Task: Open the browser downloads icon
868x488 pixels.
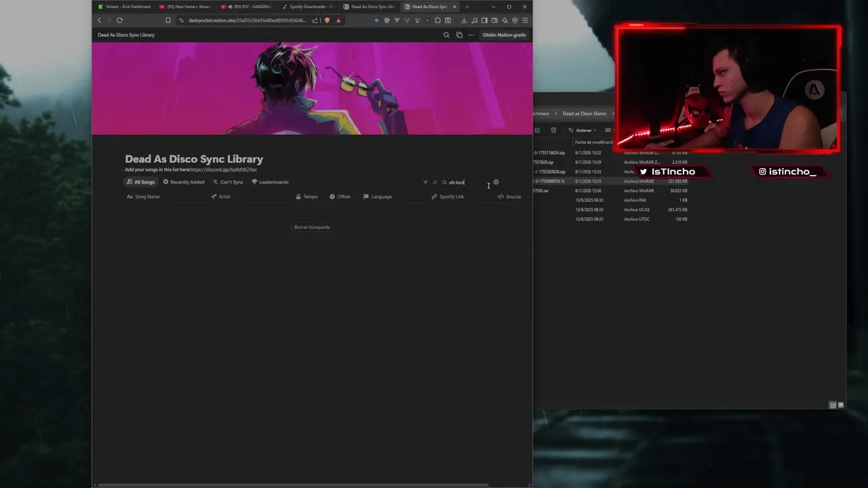Action: [464, 20]
